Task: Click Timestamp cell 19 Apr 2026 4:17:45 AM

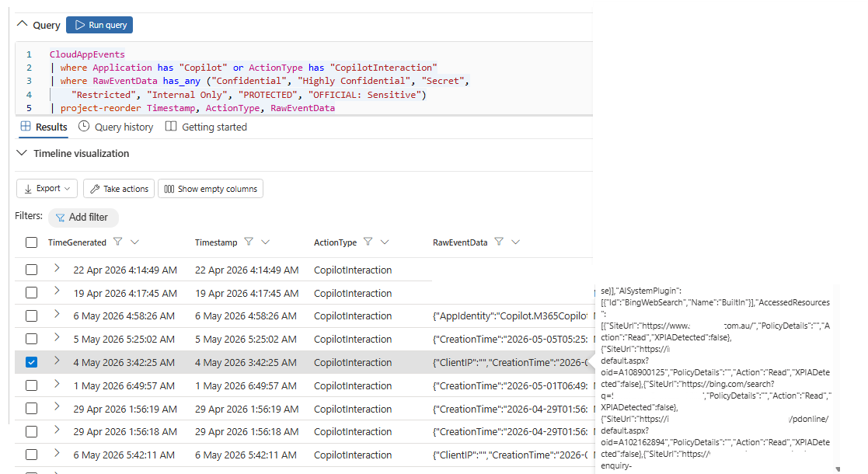Action: pos(247,293)
